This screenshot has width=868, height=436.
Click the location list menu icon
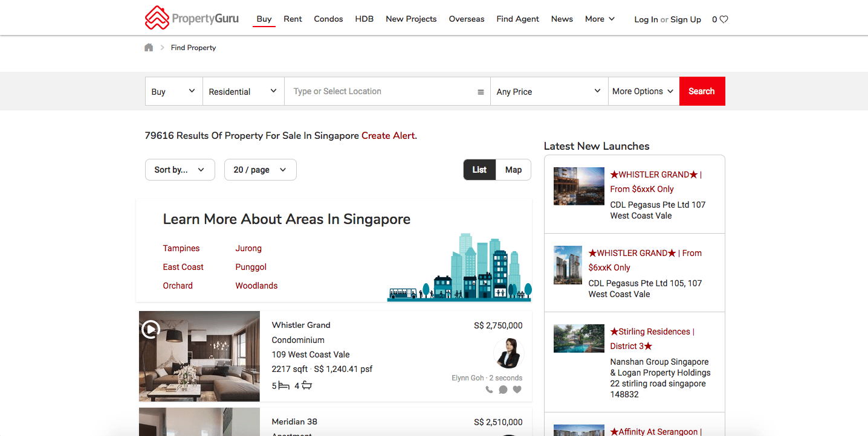tap(481, 92)
